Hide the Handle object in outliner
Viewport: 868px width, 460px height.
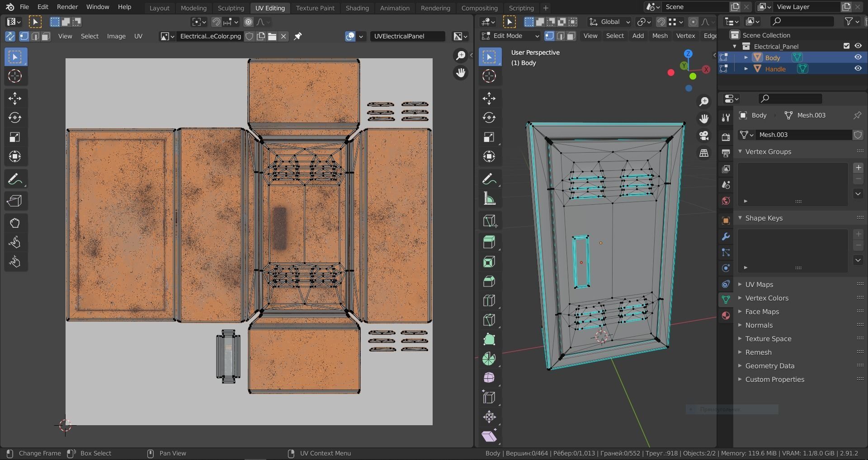(858, 69)
